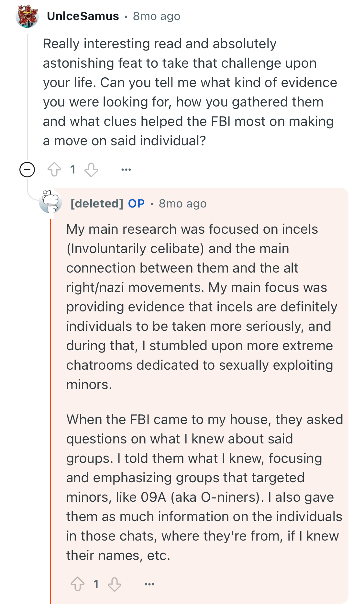The width and height of the screenshot is (364, 615).
Task: Tap the reply paragraph starting "My main research"
Action: 202,307
